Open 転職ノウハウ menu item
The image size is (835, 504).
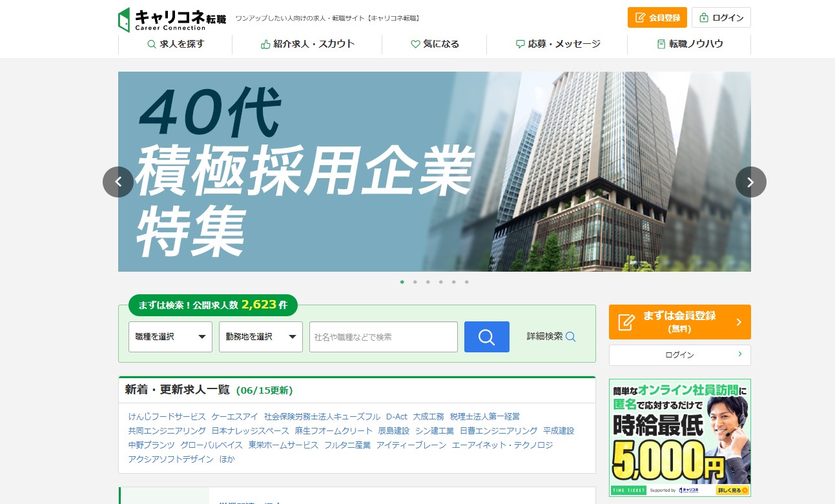[x=689, y=44]
